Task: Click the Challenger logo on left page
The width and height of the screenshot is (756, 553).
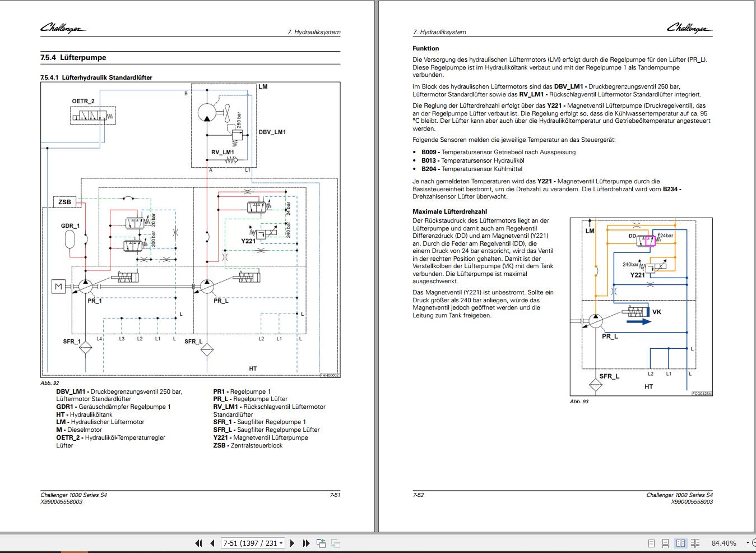Action: 63,27
